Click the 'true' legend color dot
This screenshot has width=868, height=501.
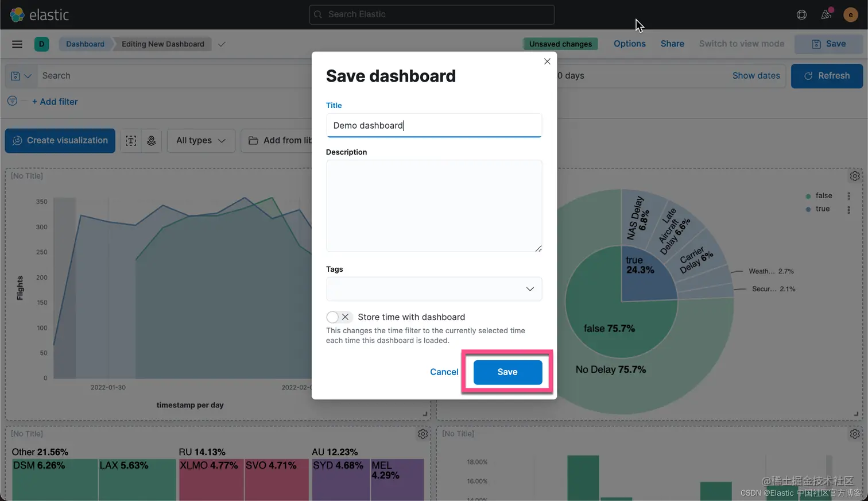coord(808,209)
